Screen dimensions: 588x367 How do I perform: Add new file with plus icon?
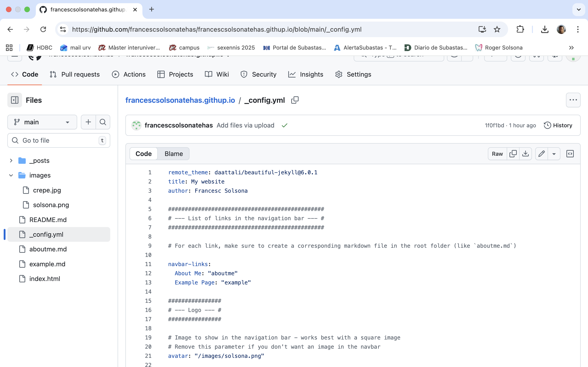click(88, 122)
